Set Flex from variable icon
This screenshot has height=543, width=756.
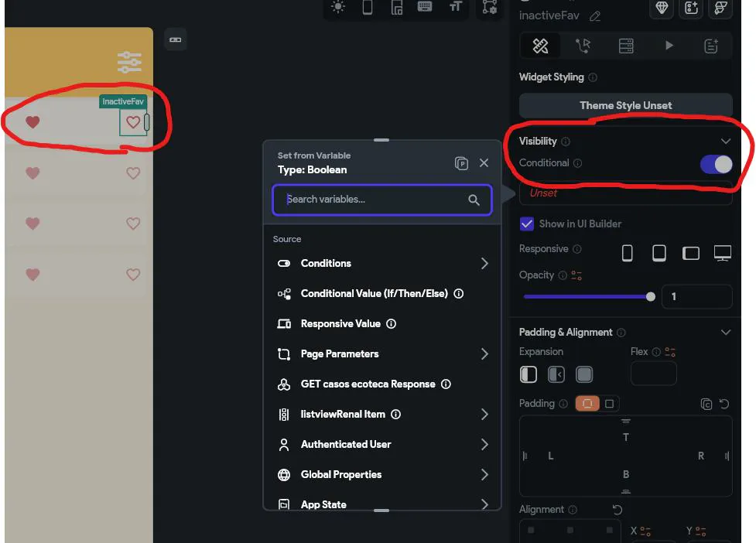670,352
